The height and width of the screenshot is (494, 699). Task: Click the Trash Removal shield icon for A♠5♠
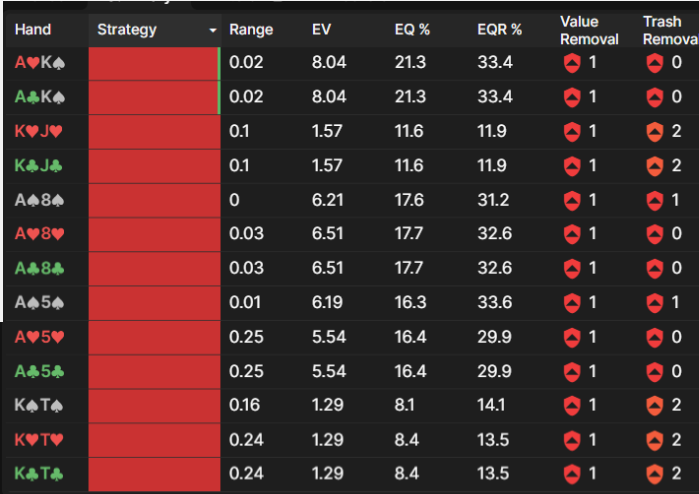[x=654, y=303]
